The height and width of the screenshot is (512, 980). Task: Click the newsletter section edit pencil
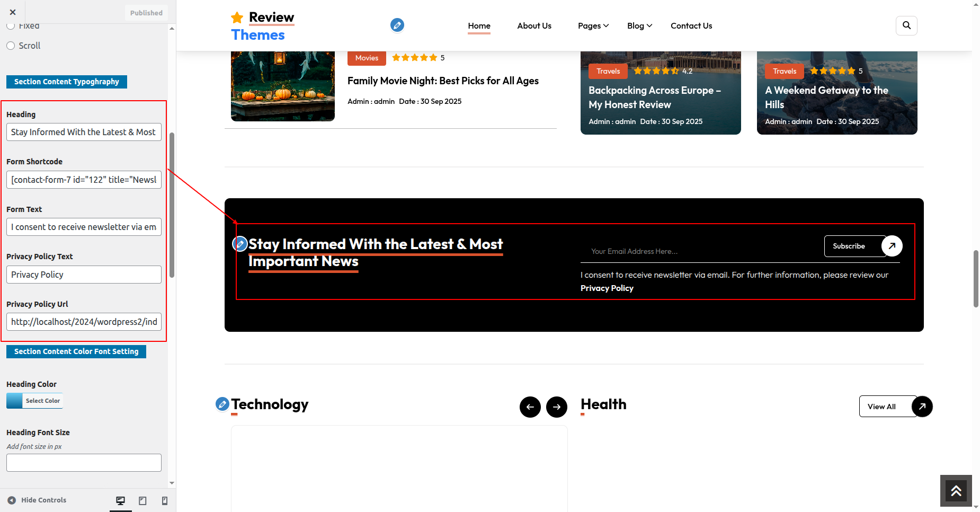[240, 244]
